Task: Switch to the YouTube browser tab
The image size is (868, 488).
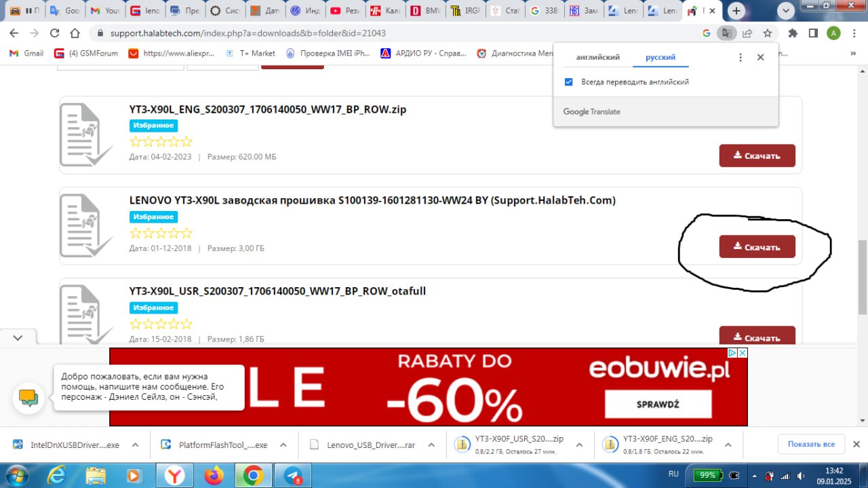Action: coord(344,11)
